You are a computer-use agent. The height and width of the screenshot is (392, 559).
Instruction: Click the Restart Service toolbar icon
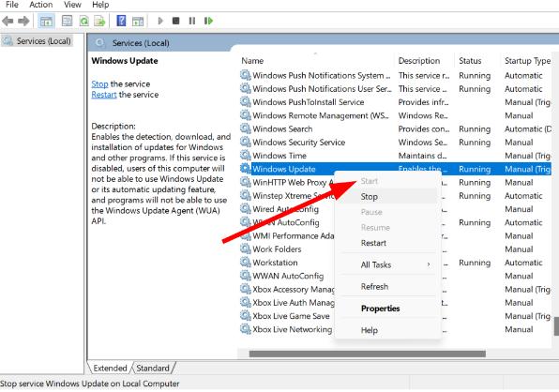(208, 21)
